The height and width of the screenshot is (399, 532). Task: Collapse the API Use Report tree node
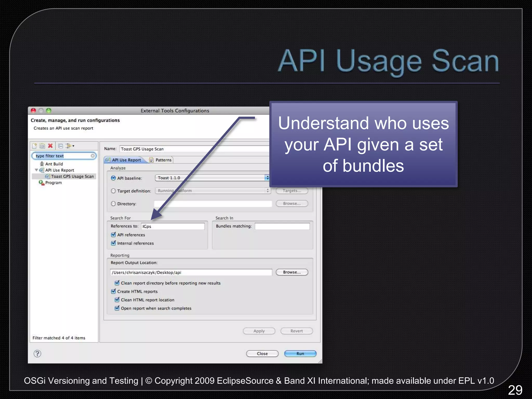[36, 170]
